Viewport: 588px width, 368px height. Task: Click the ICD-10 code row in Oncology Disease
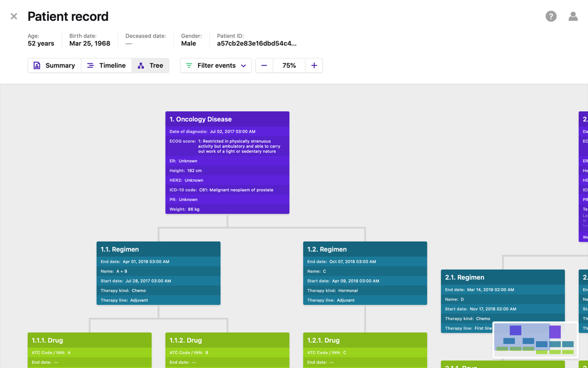click(227, 190)
